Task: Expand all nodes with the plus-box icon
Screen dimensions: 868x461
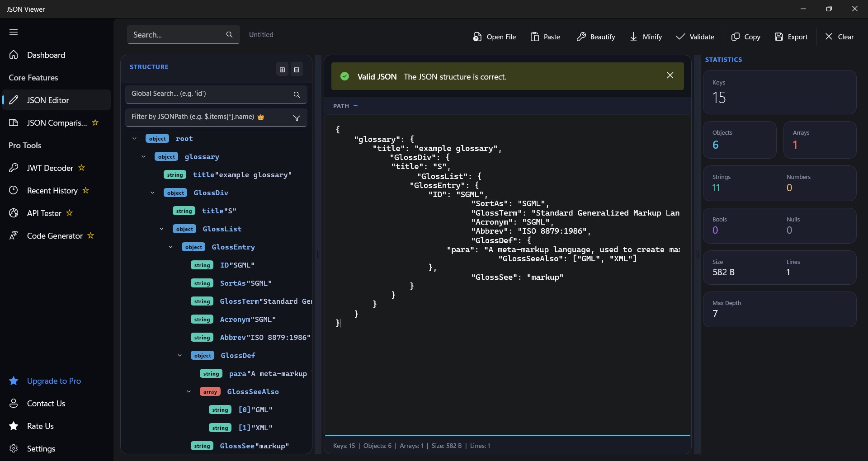Action: tap(282, 70)
